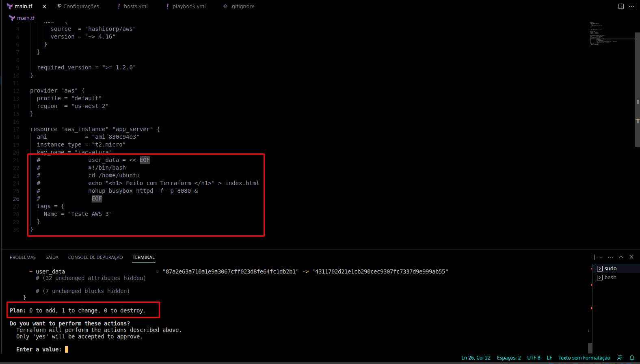The width and height of the screenshot is (640, 364).
Task: Click line number 17 in gutter
Action: tap(16, 129)
